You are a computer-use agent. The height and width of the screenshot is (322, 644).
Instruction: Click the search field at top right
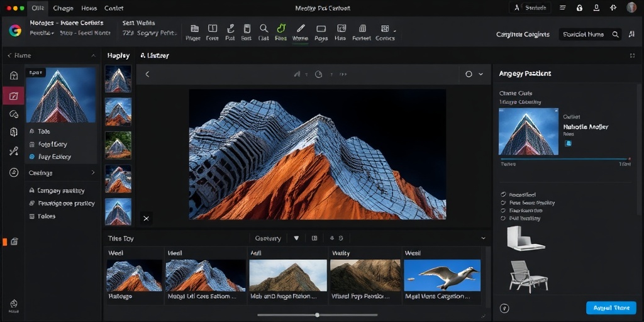590,35
